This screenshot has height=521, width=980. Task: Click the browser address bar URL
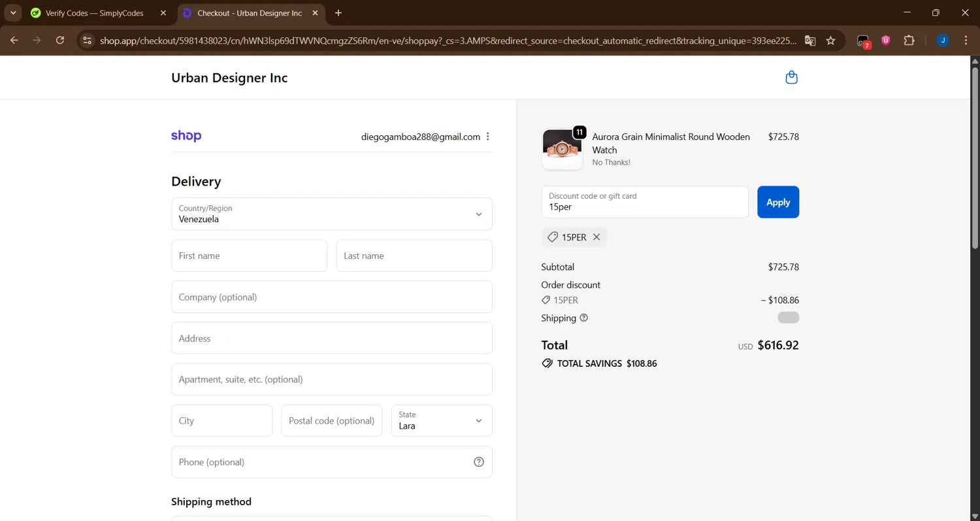(x=448, y=41)
